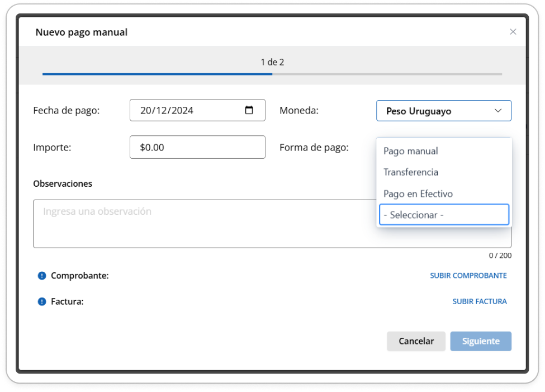Focus the Importe amount field

click(x=197, y=147)
